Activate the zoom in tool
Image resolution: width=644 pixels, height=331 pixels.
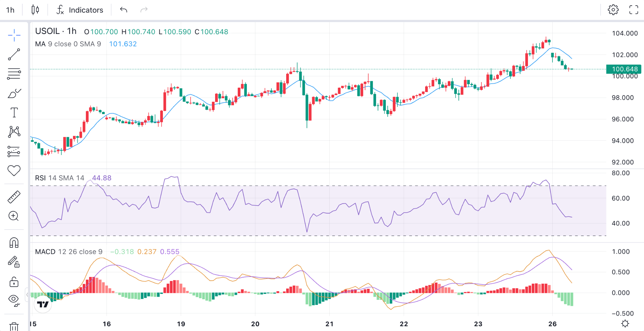pyautogui.click(x=14, y=216)
